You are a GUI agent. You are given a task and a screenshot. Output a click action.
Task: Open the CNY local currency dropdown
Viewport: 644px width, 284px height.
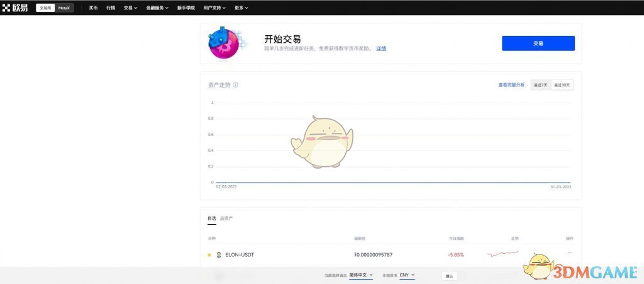(x=407, y=275)
